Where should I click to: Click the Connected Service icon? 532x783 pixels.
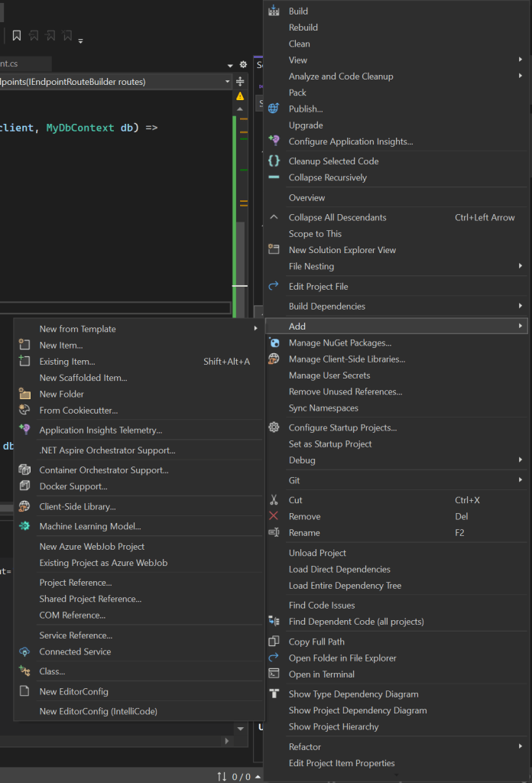pos(24,651)
